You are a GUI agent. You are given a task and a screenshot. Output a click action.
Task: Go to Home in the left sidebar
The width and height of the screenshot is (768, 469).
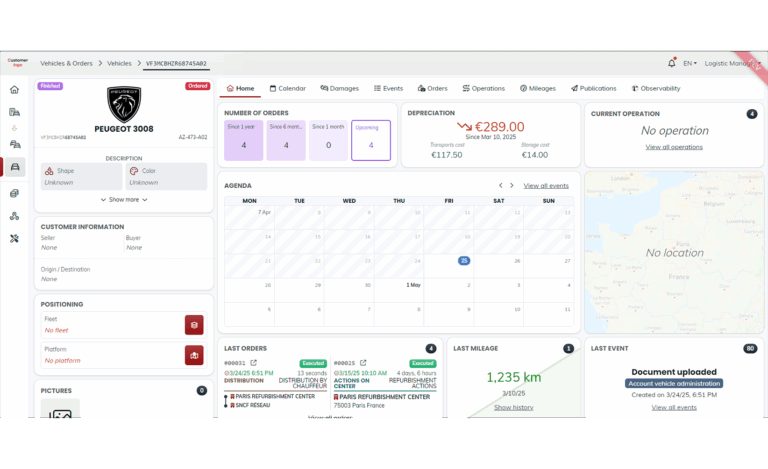14,89
